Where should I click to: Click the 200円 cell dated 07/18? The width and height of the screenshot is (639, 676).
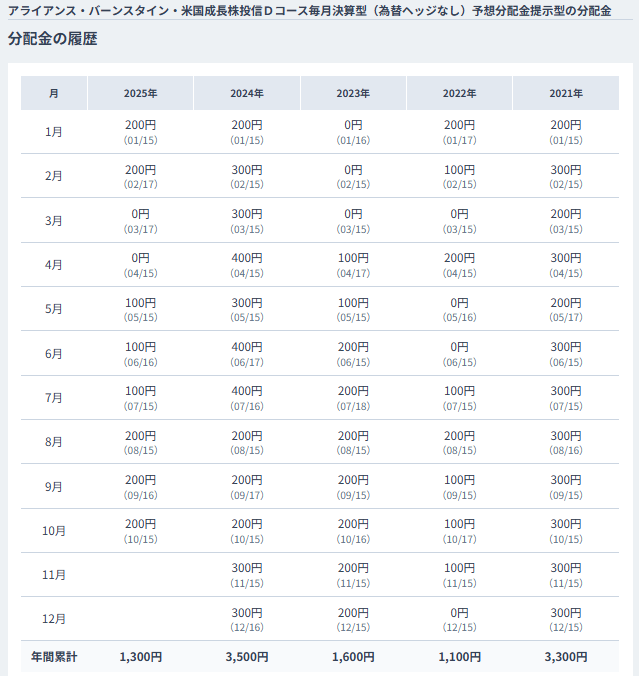[353, 397]
